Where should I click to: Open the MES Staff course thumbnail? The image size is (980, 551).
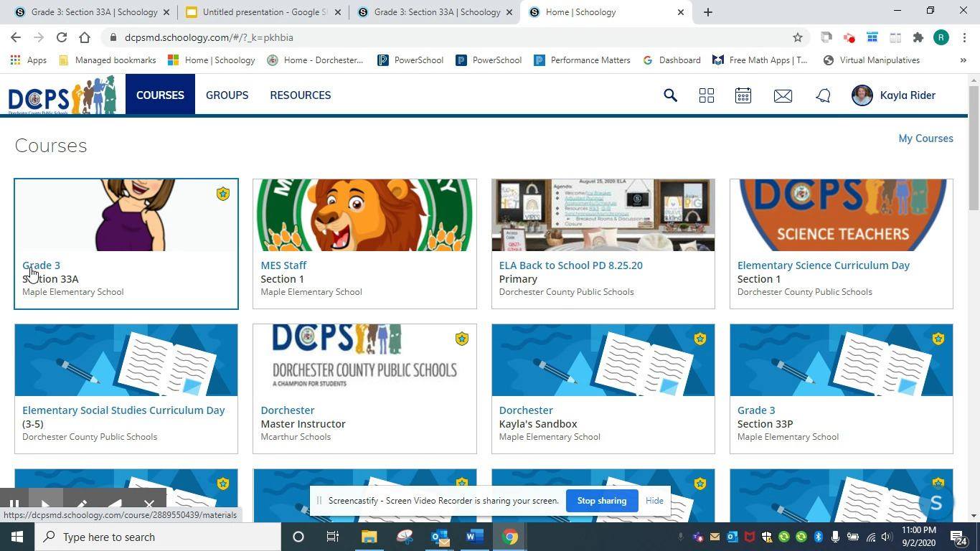tap(364, 215)
